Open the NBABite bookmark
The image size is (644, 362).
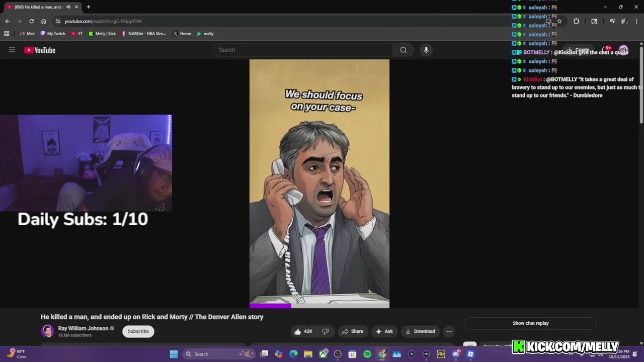tap(144, 34)
